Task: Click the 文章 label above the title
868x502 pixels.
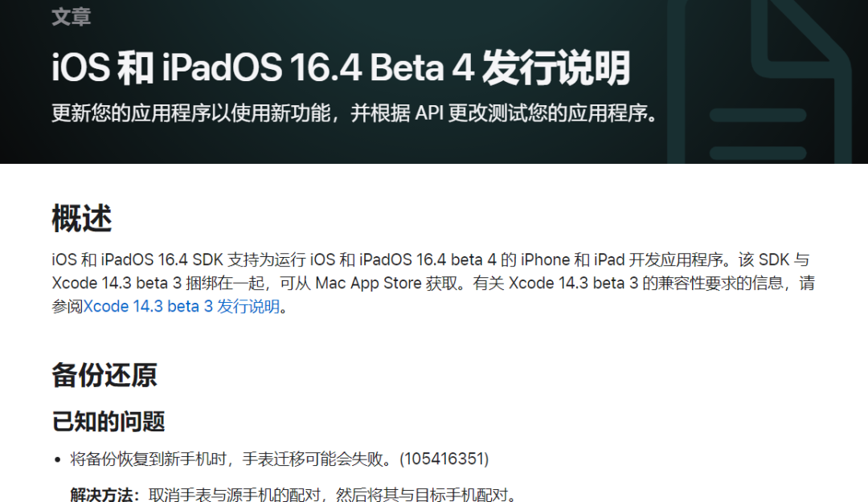Action: [72, 16]
